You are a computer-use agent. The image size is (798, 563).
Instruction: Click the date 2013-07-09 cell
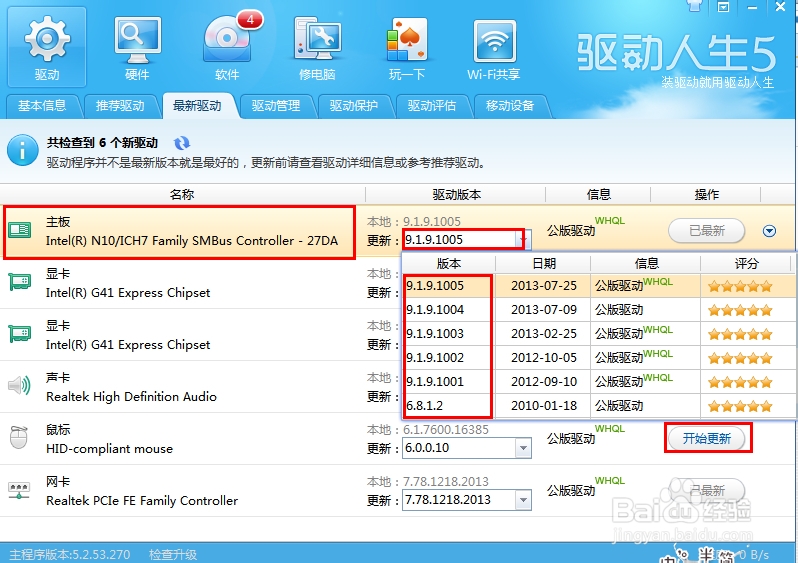click(544, 309)
